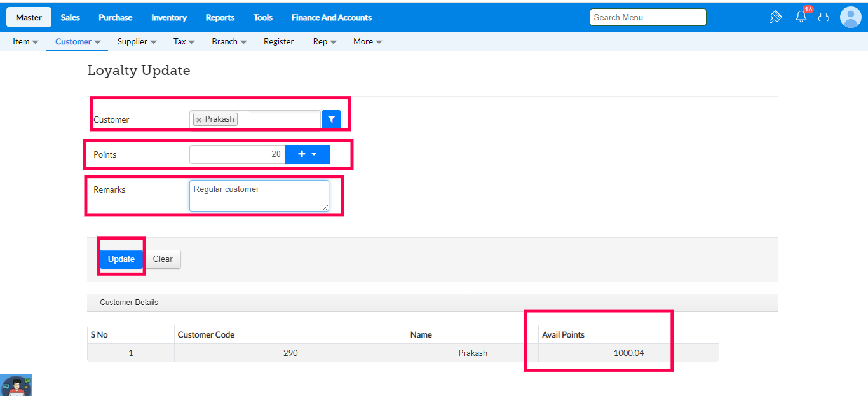Open Finance And Accounts menu

(x=331, y=18)
